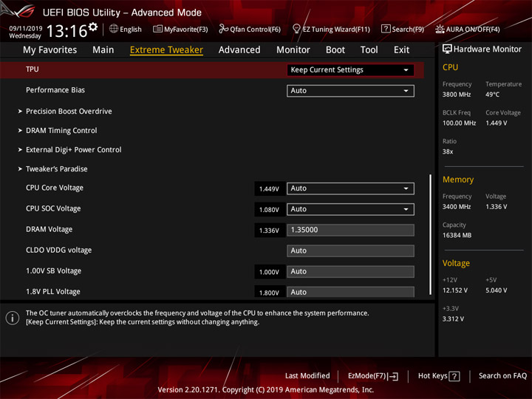This screenshot has width=532, height=399.
Task: Click Search on FAQ link
Action: click(x=502, y=375)
